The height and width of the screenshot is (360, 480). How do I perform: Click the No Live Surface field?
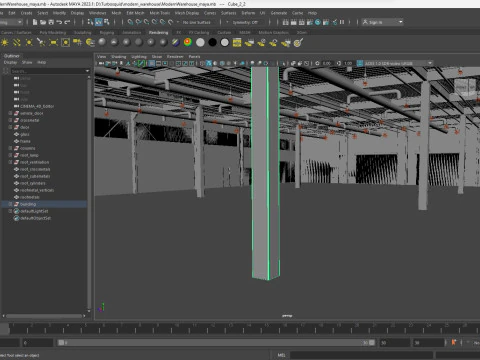tap(197, 22)
